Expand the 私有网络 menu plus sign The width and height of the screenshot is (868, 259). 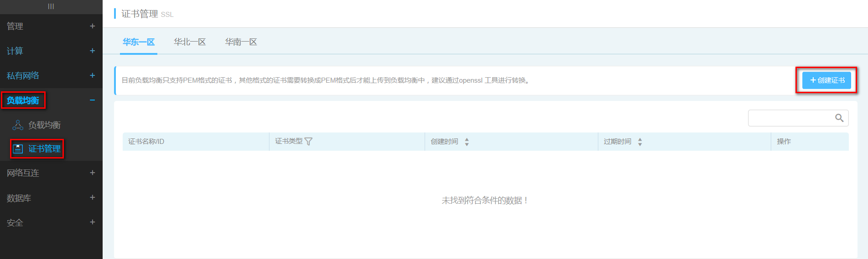click(93, 75)
